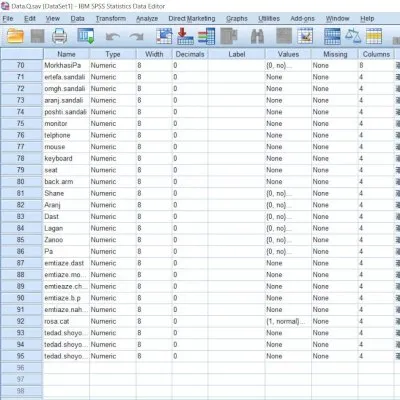The image size is (400, 400).
Task: Open the Transform menu
Action: [111, 19]
